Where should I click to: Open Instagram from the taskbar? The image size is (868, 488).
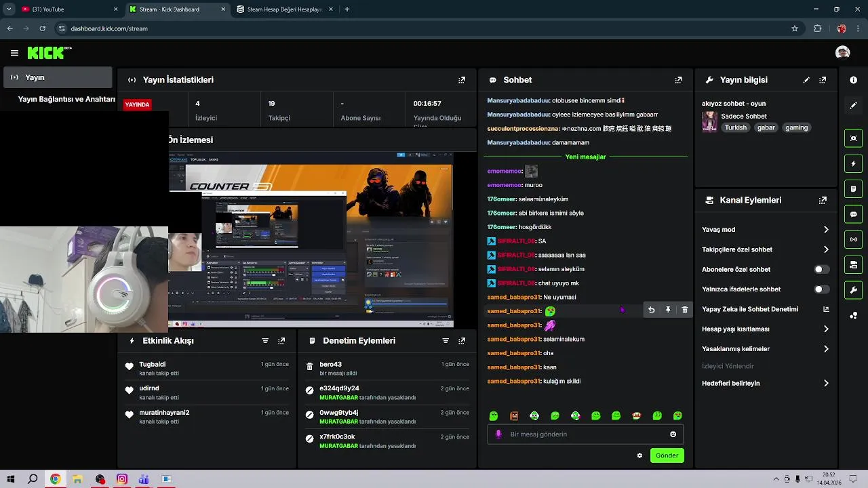tap(122, 479)
